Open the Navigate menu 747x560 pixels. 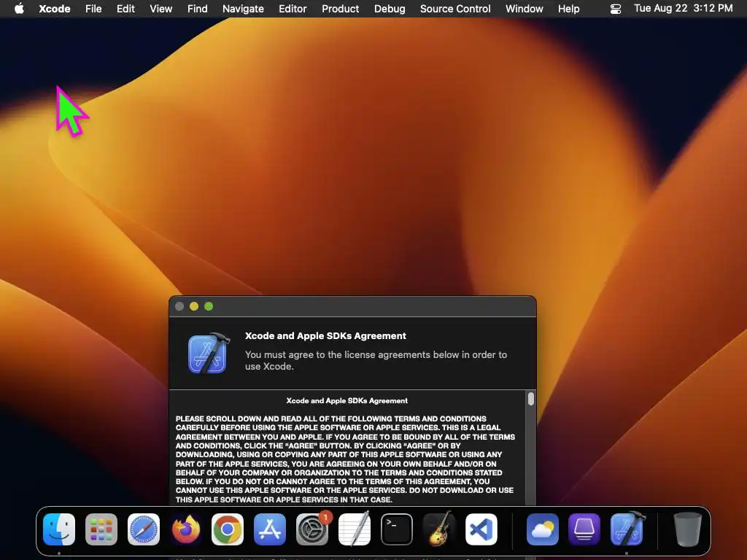243,9
